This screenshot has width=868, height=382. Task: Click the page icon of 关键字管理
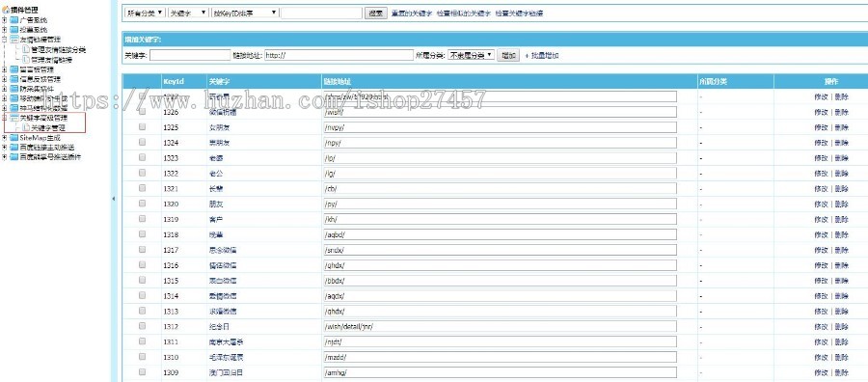tap(26, 128)
